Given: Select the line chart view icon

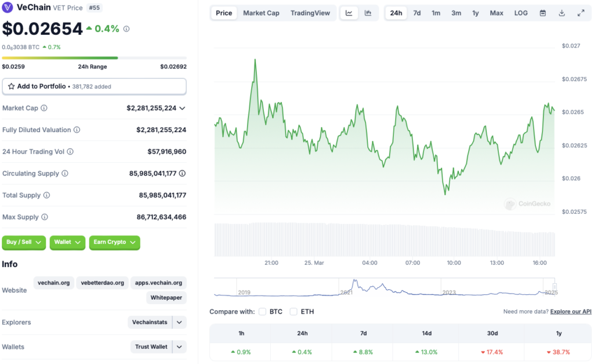Looking at the screenshot, I should click(x=349, y=13).
